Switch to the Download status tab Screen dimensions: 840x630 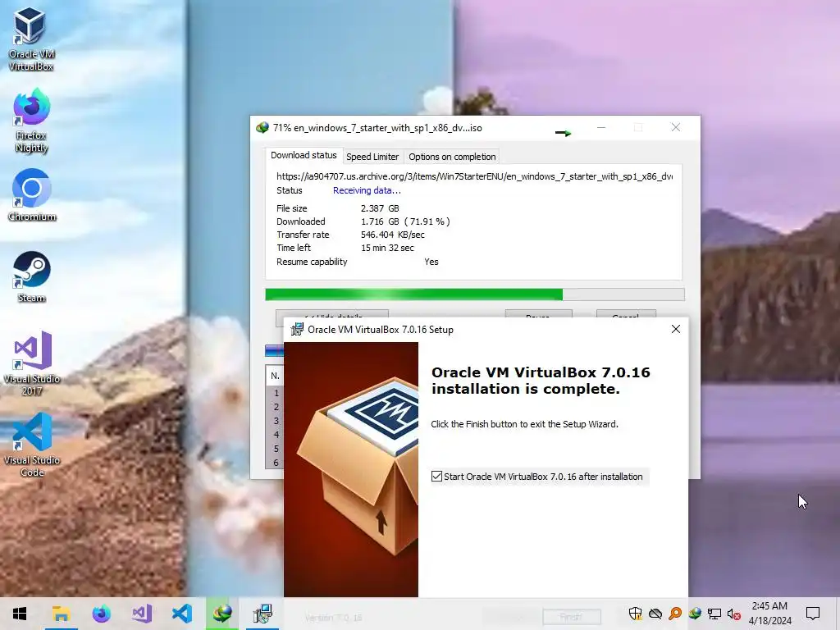click(x=304, y=155)
